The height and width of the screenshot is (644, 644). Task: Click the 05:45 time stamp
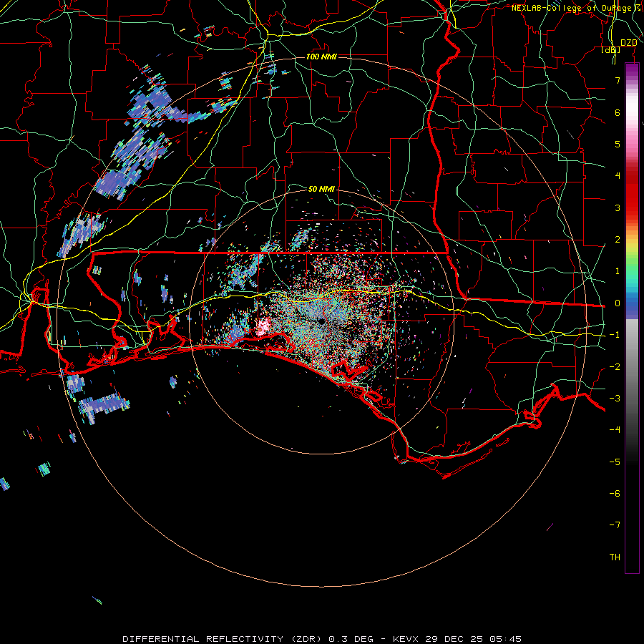coord(506,639)
